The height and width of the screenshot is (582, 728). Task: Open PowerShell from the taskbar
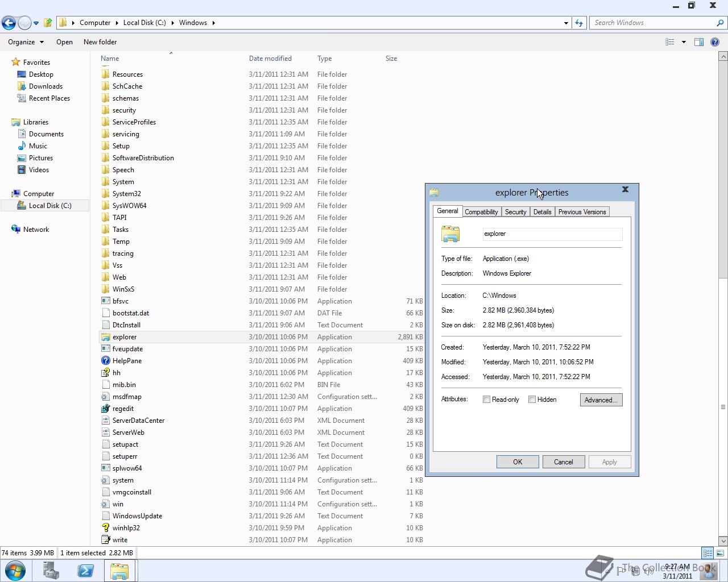coord(85,571)
